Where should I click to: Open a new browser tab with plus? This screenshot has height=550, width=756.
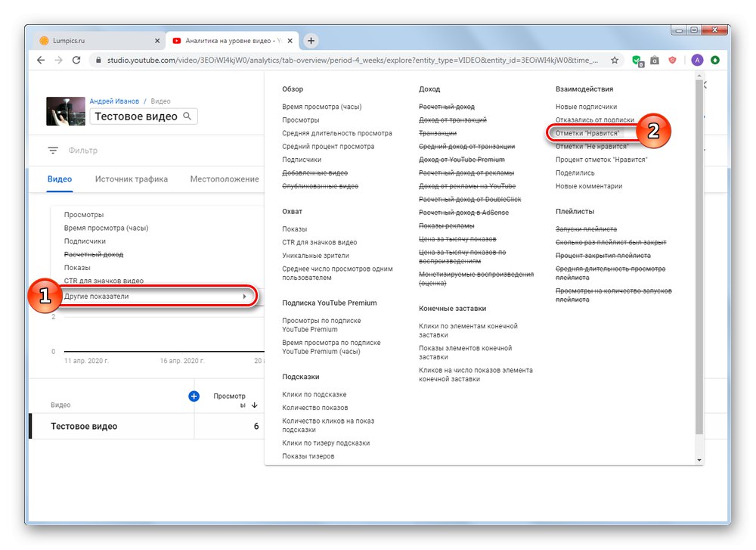pyautogui.click(x=311, y=41)
